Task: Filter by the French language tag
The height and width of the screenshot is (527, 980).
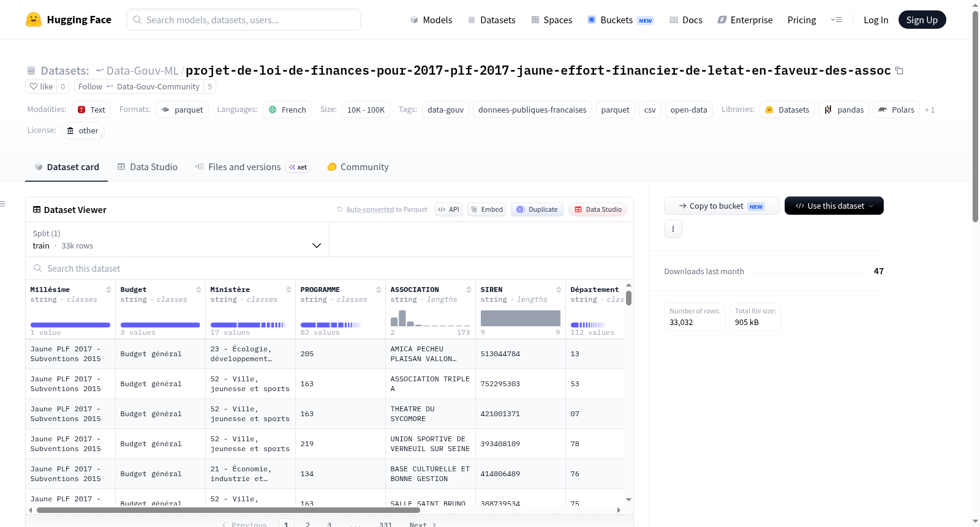Action: [x=287, y=110]
